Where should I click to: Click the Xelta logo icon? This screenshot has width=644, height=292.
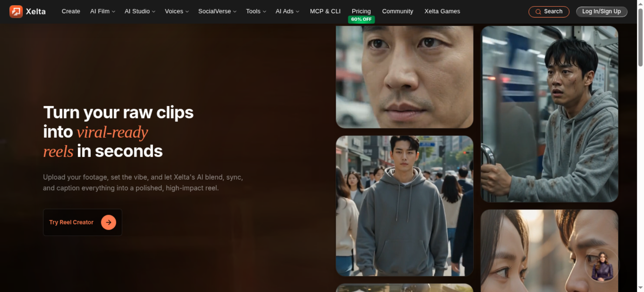coord(16,12)
